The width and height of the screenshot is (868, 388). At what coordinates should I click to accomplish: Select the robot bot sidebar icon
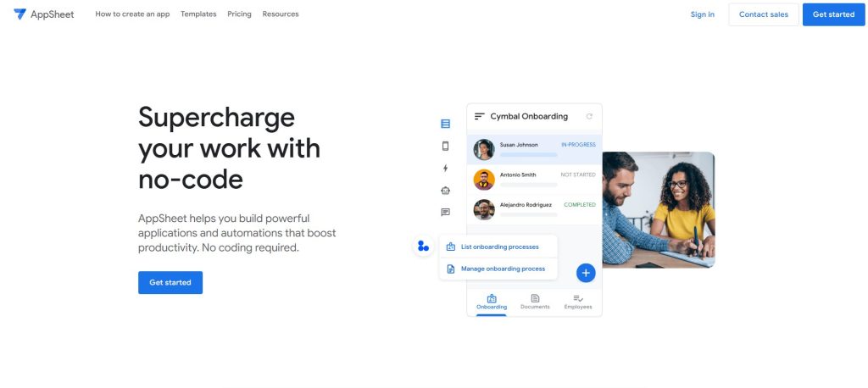pyautogui.click(x=445, y=191)
